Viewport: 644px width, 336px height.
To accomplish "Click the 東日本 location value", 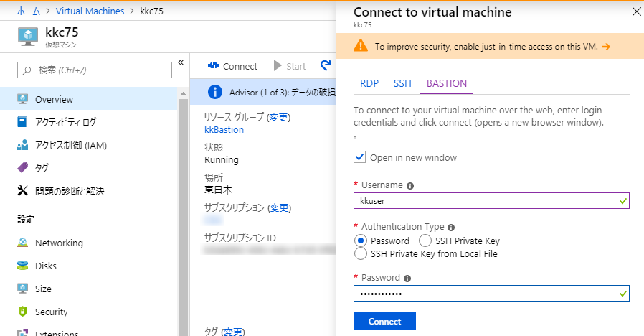I will coord(219,190).
